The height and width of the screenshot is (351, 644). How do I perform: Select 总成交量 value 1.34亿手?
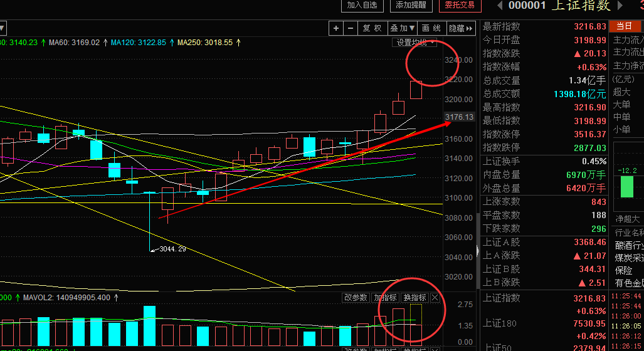588,80
